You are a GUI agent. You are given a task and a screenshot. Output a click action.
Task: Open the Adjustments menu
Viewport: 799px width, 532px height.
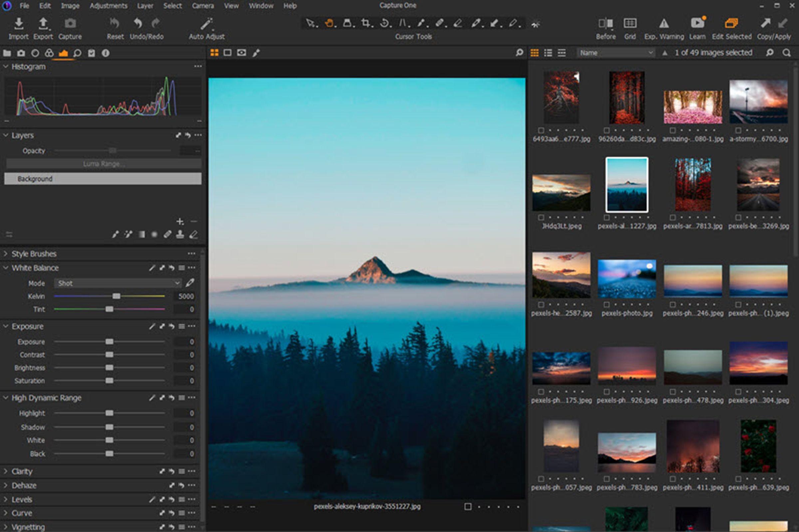point(109,6)
